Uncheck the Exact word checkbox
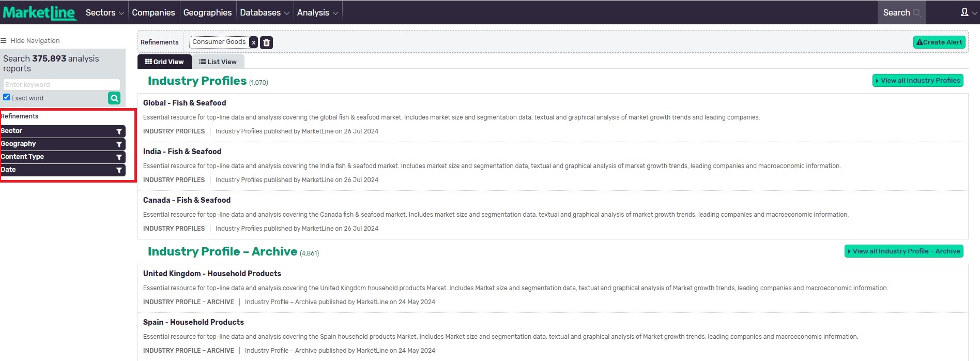The image size is (980, 361). (7, 97)
